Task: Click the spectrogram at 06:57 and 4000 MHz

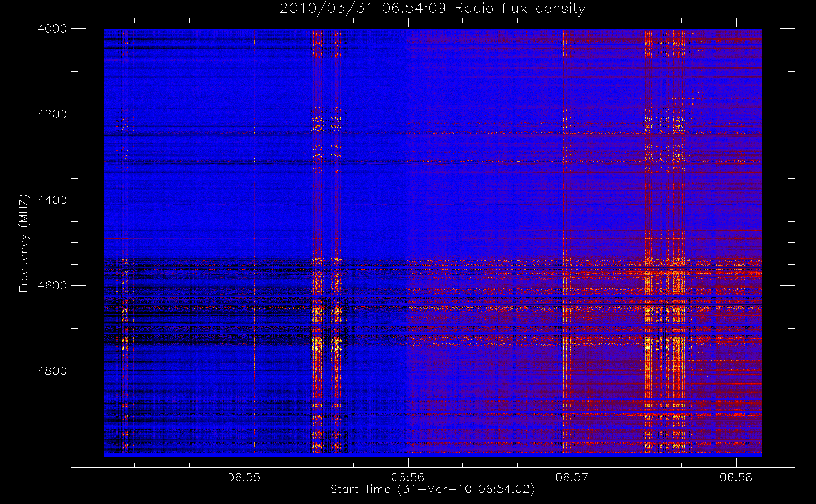Action: coord(572,30)
